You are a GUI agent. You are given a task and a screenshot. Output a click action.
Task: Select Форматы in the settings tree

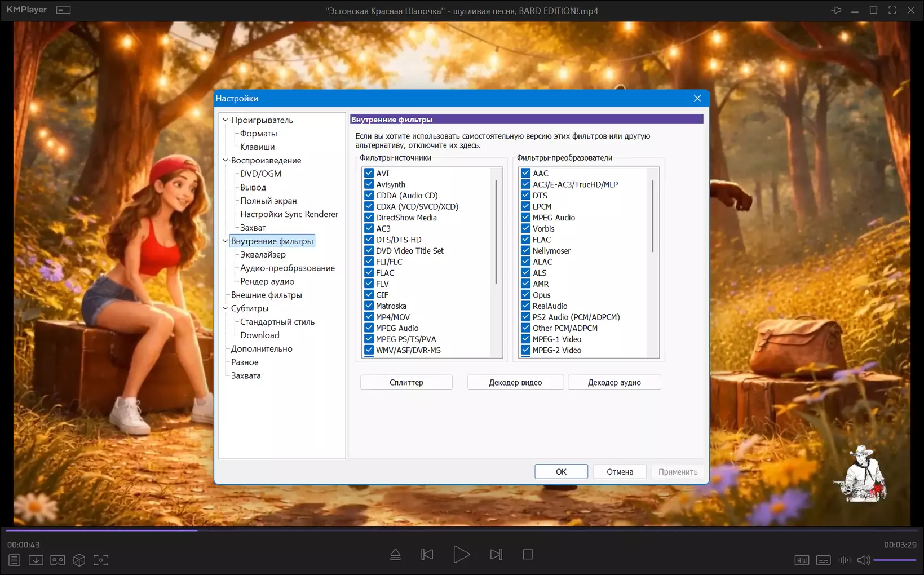[x=258, y=134]
